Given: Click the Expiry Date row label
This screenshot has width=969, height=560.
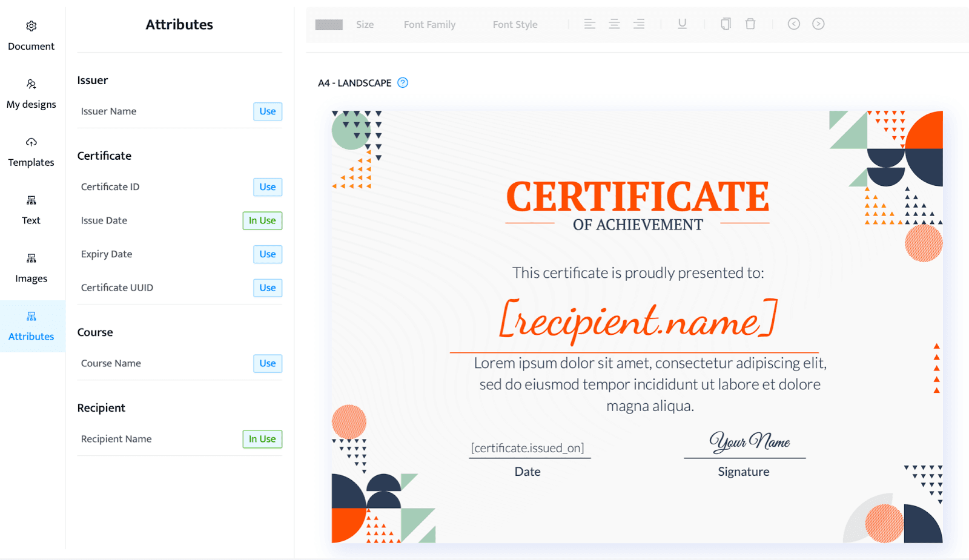Looking at the screenshot, I should [107, 254].
